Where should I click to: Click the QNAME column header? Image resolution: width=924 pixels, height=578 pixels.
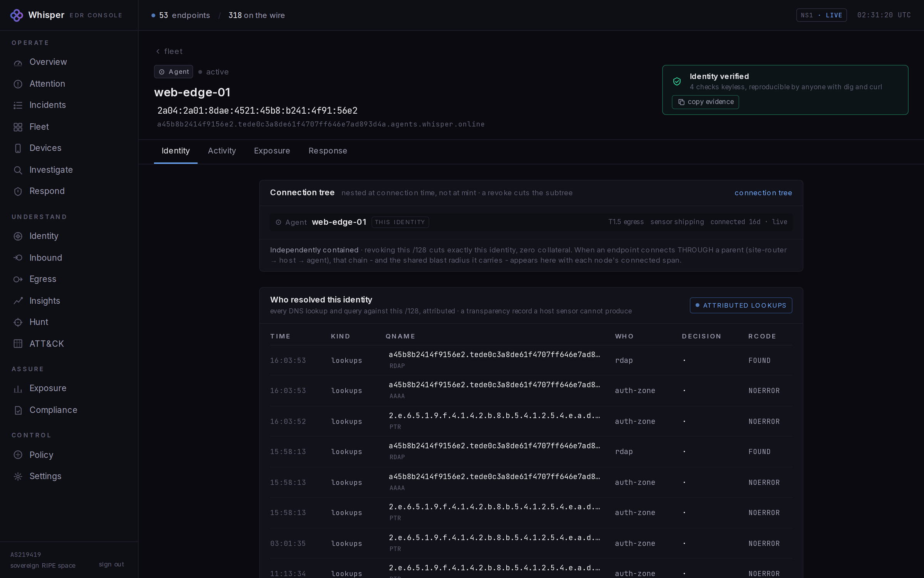pos(400,336)
